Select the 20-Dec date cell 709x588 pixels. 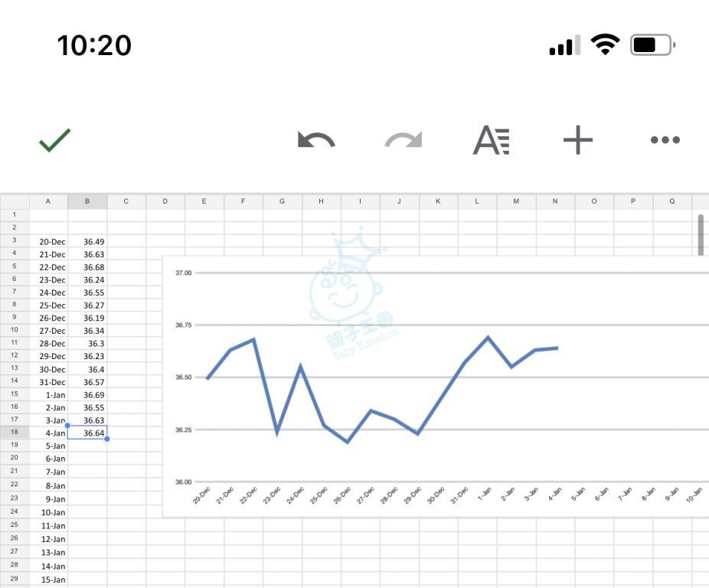click(49, 241)
